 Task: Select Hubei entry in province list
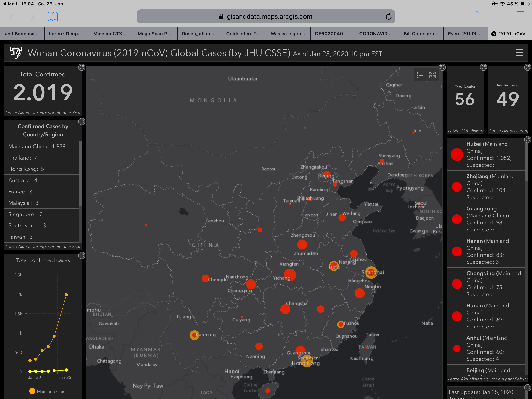pyautogui.click(x=486, y=154)
